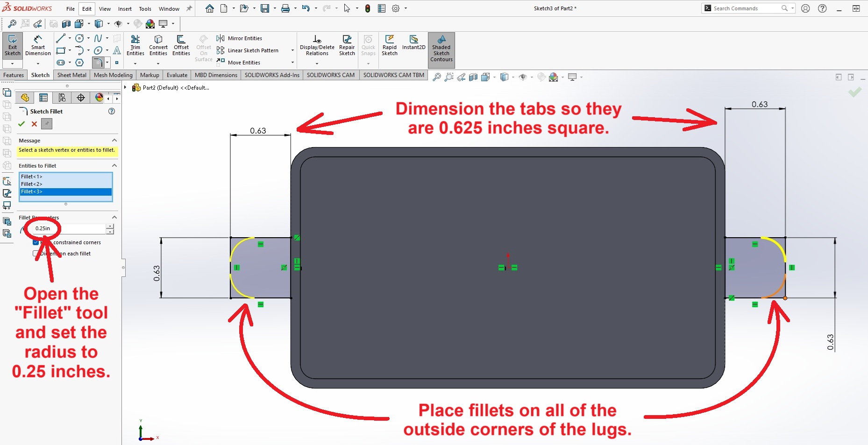Activate the Convert Entities tool
Screen dimensions: 868x445
[x=158, y=46]
